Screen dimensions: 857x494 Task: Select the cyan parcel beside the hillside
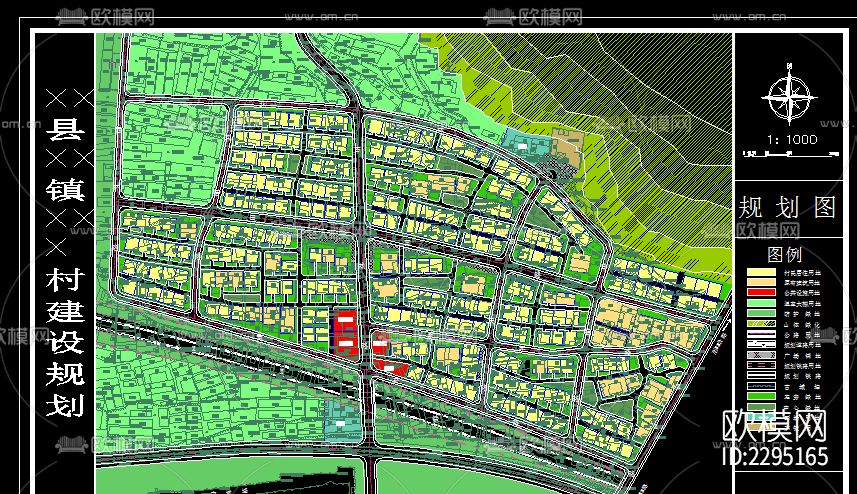(526, 144)
